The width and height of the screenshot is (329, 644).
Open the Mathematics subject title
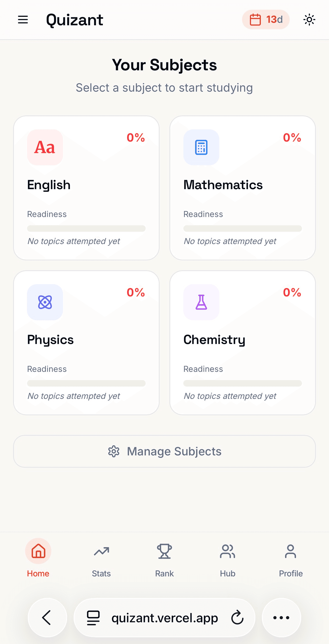tap(223, 185)
